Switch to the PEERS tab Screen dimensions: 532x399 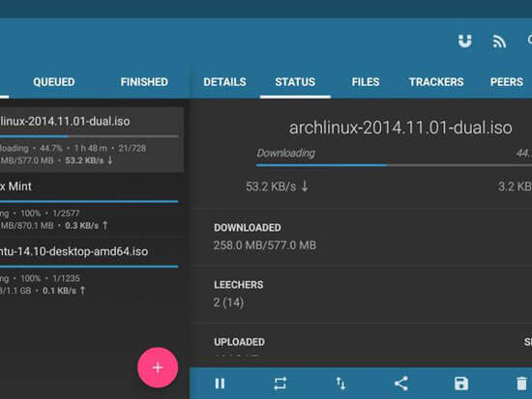point(507,82)
